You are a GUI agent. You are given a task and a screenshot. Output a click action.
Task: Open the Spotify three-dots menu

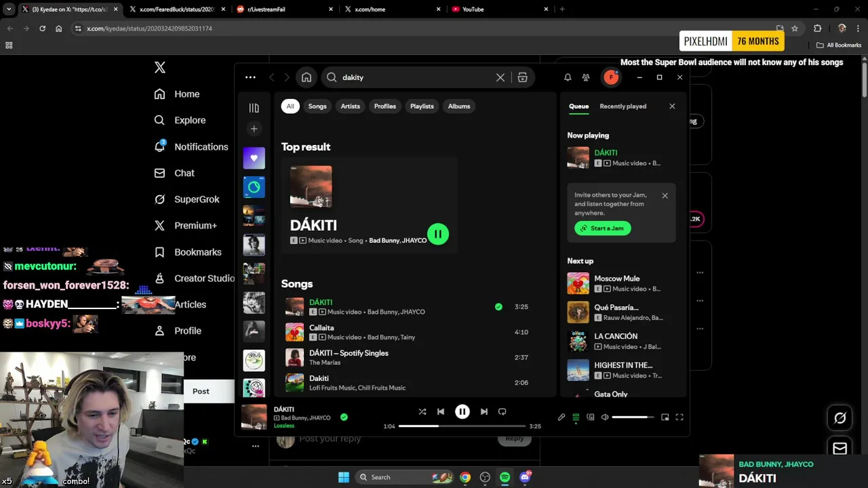pos(250,77)
